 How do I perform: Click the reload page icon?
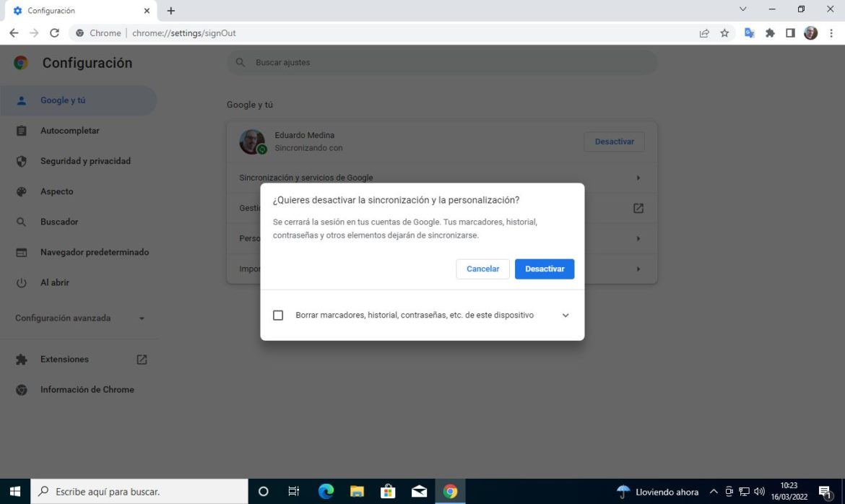(54, 32)
